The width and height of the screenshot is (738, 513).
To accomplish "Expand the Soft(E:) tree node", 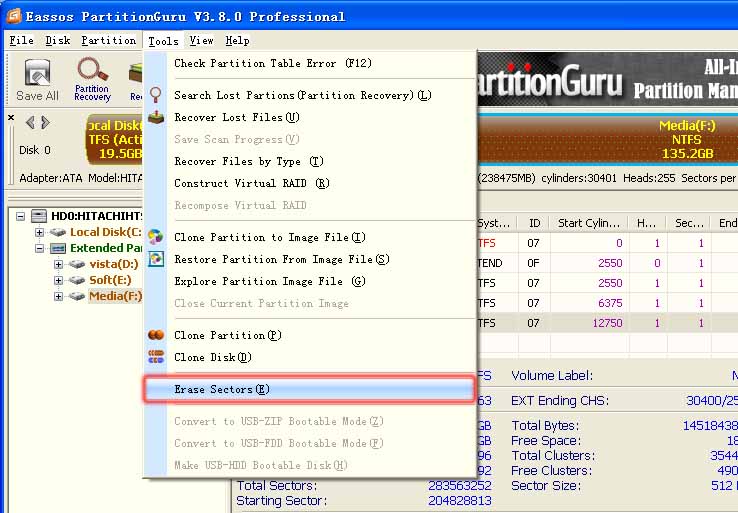I will point(58,281).
